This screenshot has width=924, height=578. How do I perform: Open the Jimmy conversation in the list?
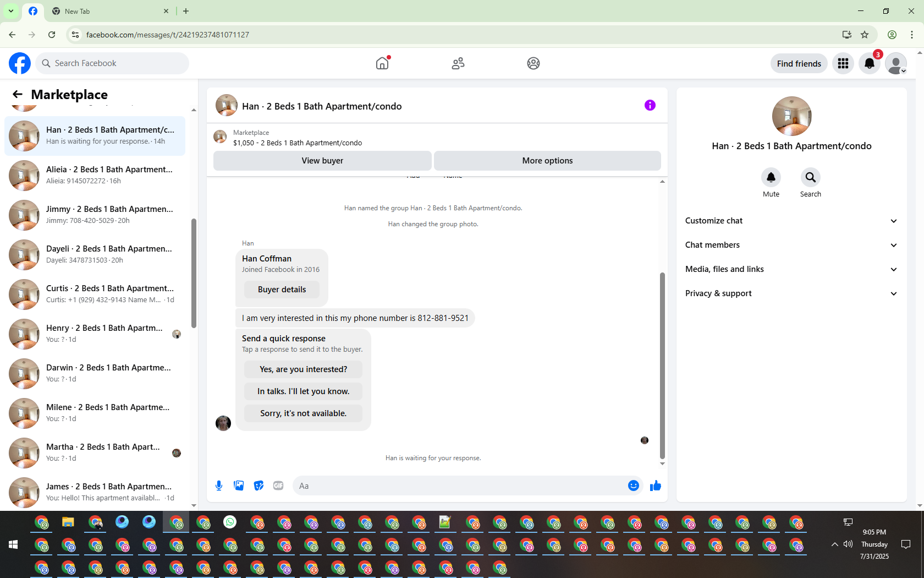tap(95, 215)
